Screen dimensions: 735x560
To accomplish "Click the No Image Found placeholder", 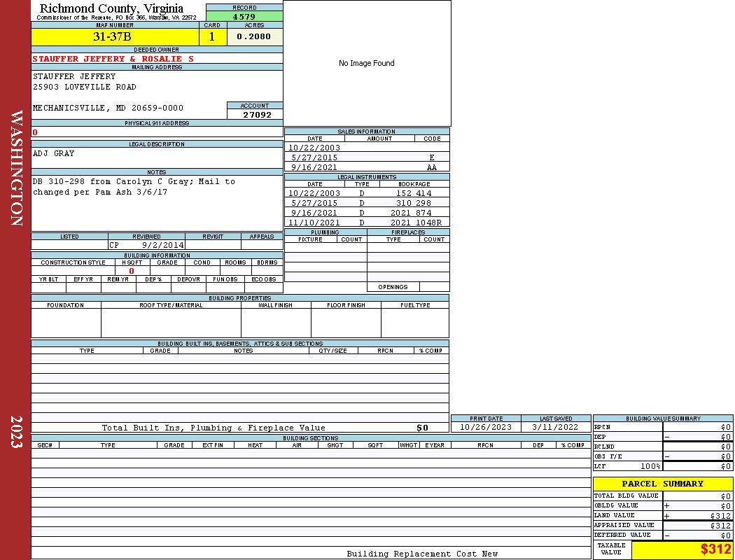I will click(x=367, y=63).
